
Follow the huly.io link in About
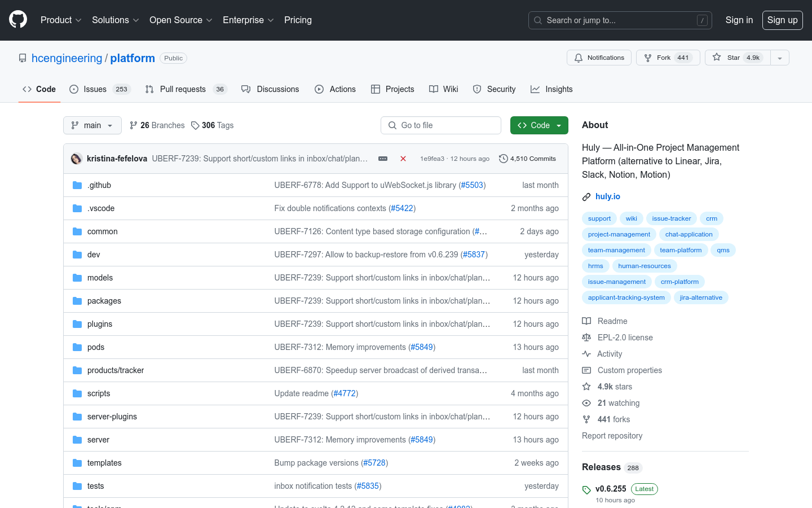pos(607,196)
